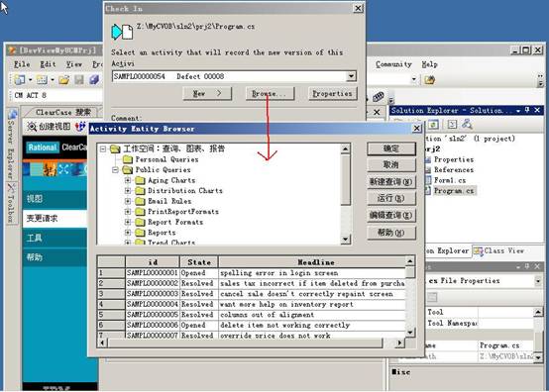Click the Personal Queries folder icon
Image resolution: width=549 pixels, height=392 pixels.
click(x=128, y=159)
